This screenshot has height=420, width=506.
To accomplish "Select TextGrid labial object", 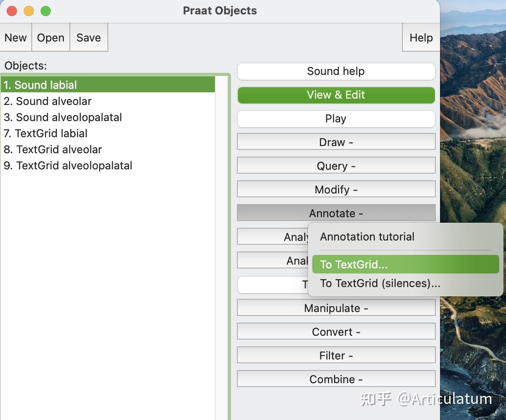I will pyautogui.click(x=45, y=133).
